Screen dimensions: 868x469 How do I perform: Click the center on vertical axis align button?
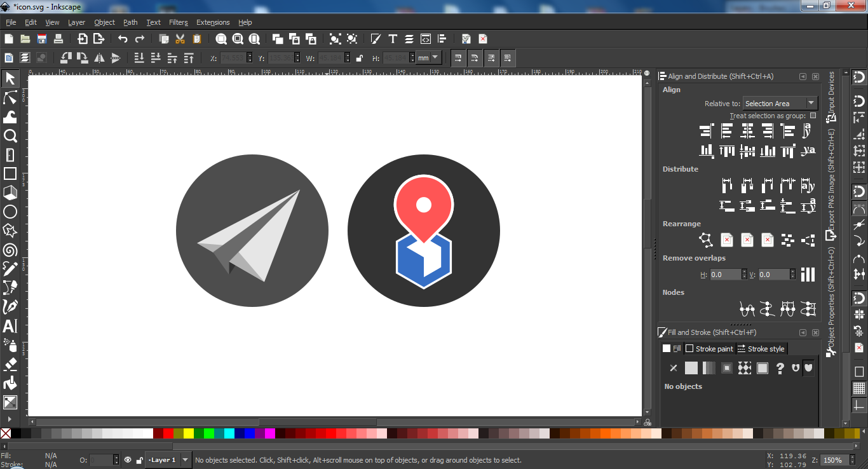point(748,131)
